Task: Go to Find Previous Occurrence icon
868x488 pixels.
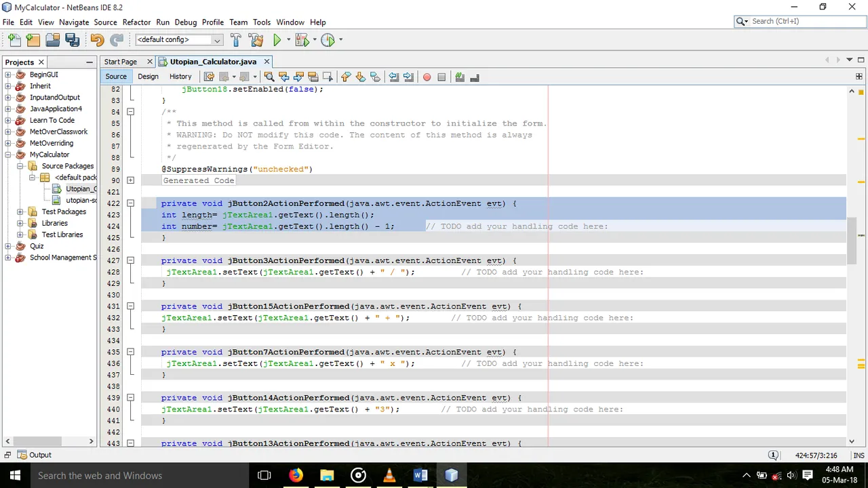Action: 283,77
